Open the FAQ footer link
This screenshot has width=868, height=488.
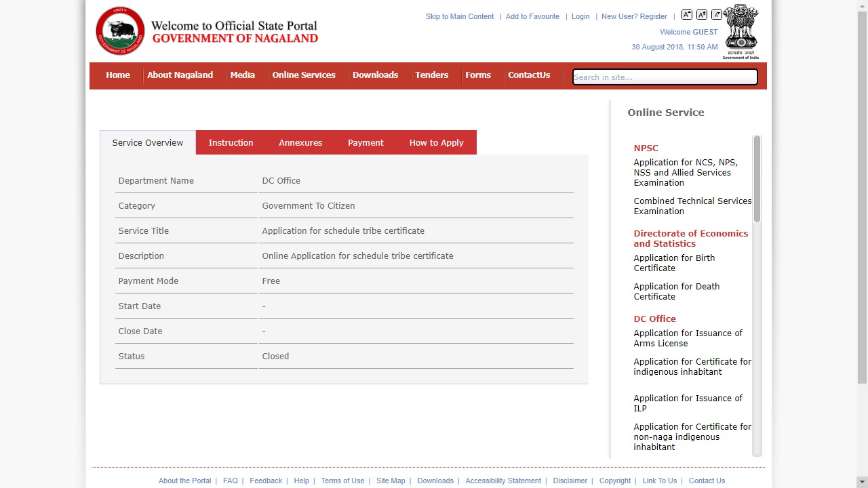click(231, 481)
